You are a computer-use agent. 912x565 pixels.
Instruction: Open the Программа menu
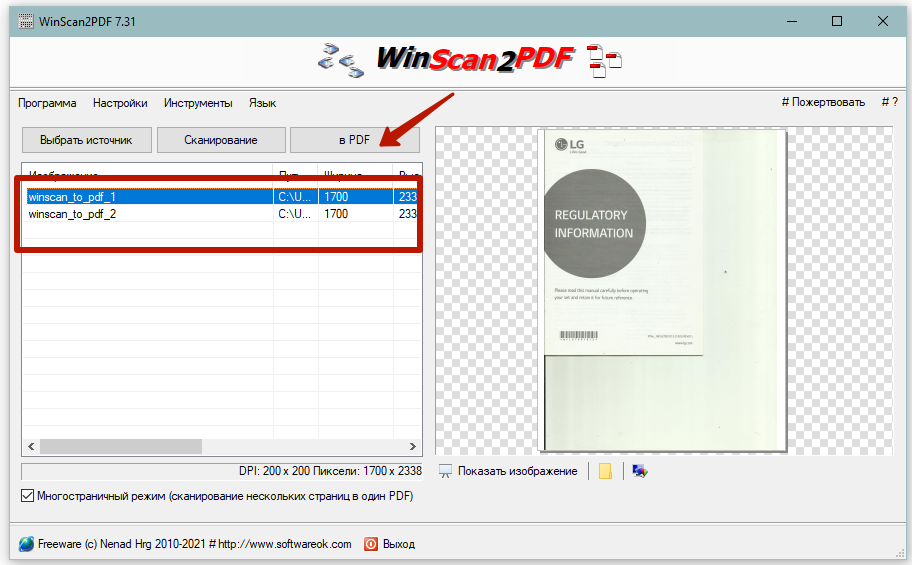tap(47, 103)
